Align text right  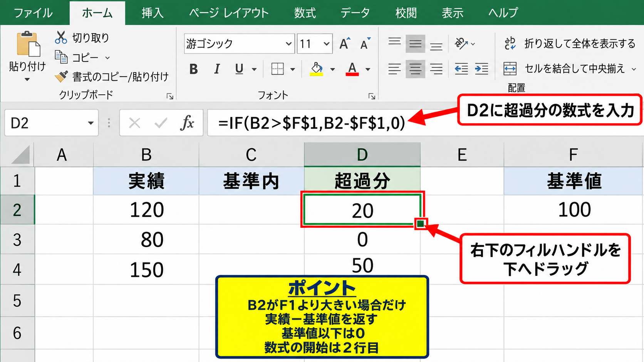(436, 69)
